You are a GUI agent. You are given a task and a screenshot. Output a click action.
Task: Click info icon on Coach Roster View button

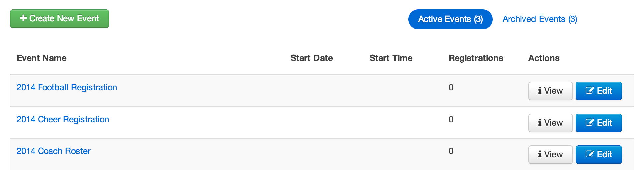point(540,154)
